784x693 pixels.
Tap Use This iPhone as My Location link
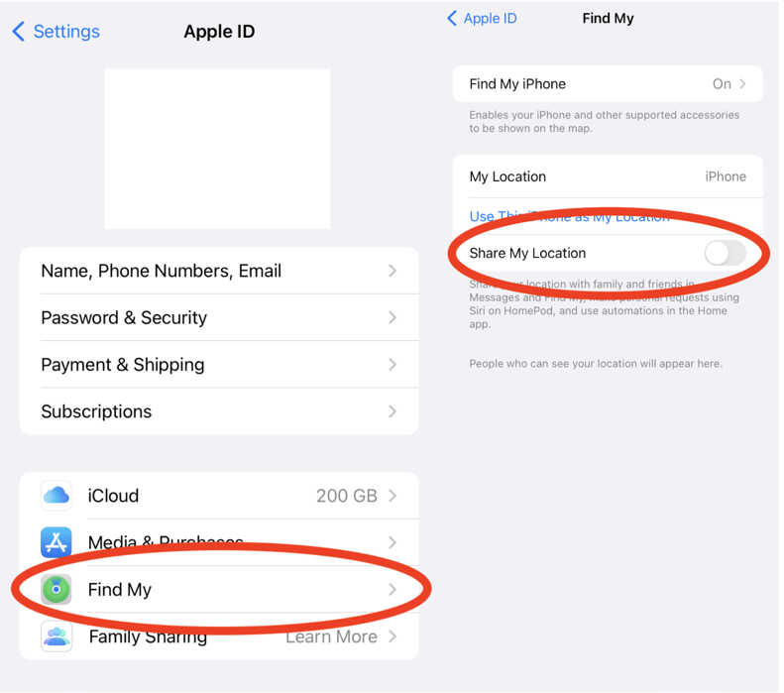tap(569, 216)
